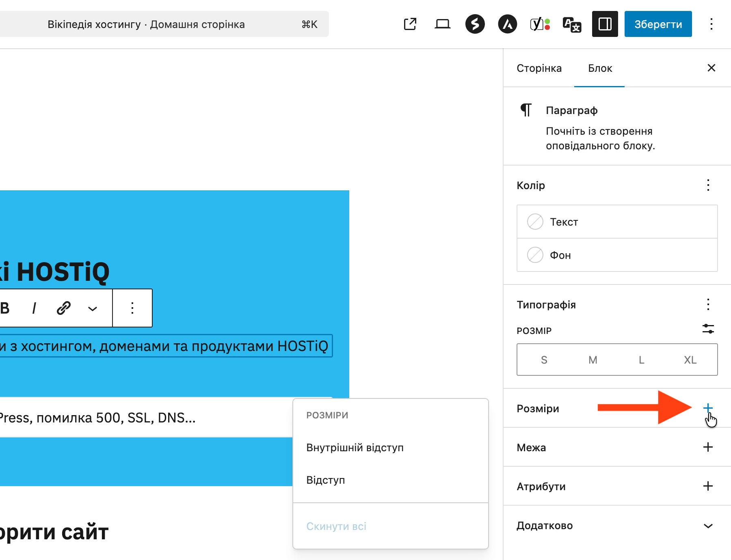
Task: Open Розміри options plus button
Action: (x=708, y=408)
